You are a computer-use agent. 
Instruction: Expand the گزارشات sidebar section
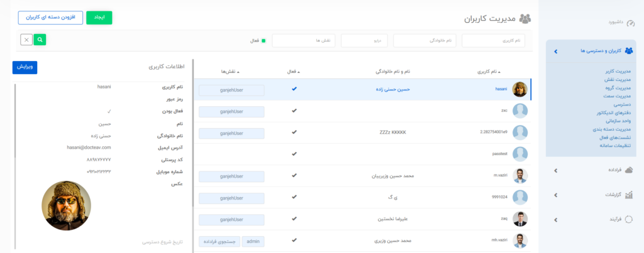click(556, 195)
